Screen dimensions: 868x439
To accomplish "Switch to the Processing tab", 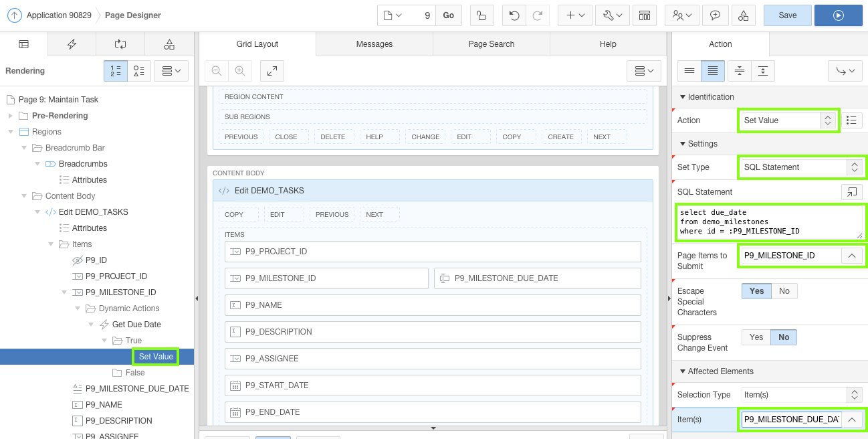I will (x=120, y=44).
